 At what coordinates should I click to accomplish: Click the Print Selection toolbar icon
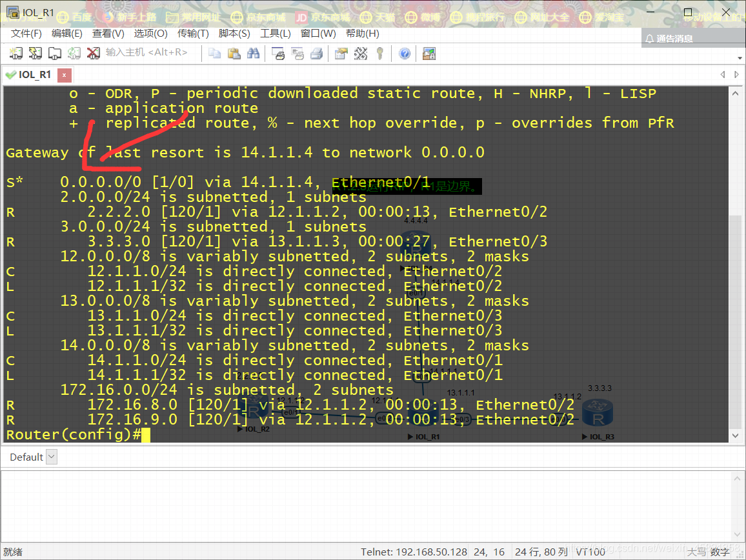[298, 54]
